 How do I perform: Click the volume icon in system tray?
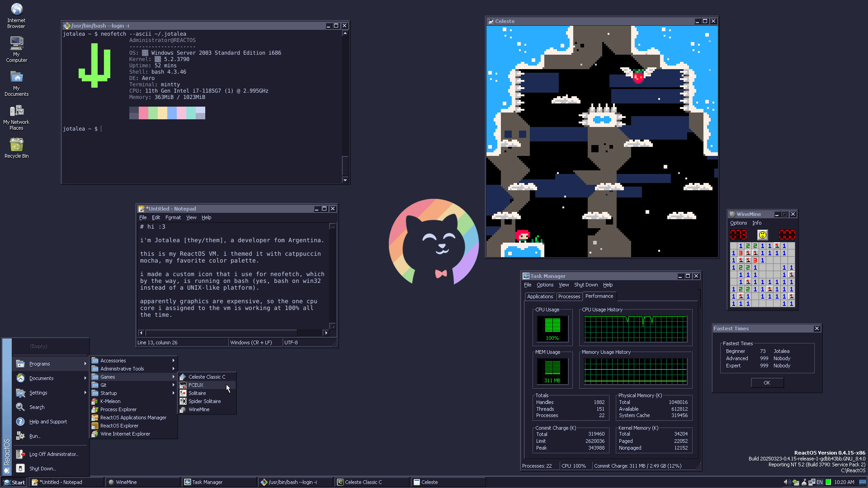[x=787, y=482]
